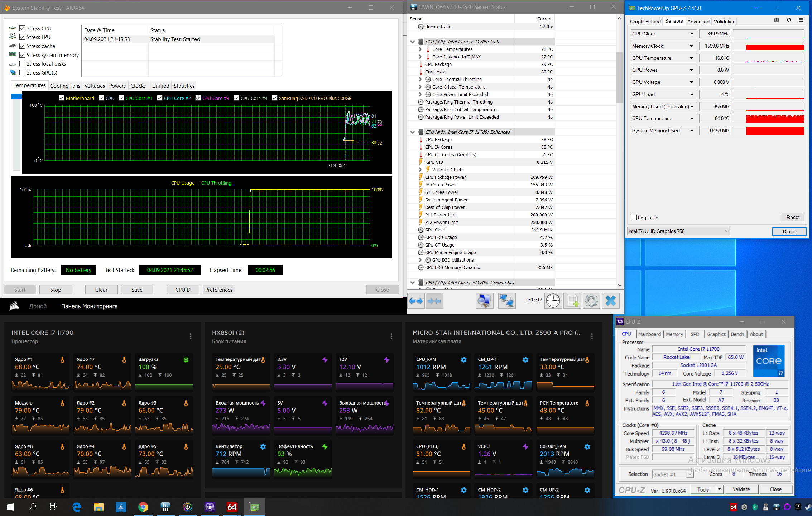Uncheck the Stress cache option
Screen dimensions: 812x516
click(22, 46)
